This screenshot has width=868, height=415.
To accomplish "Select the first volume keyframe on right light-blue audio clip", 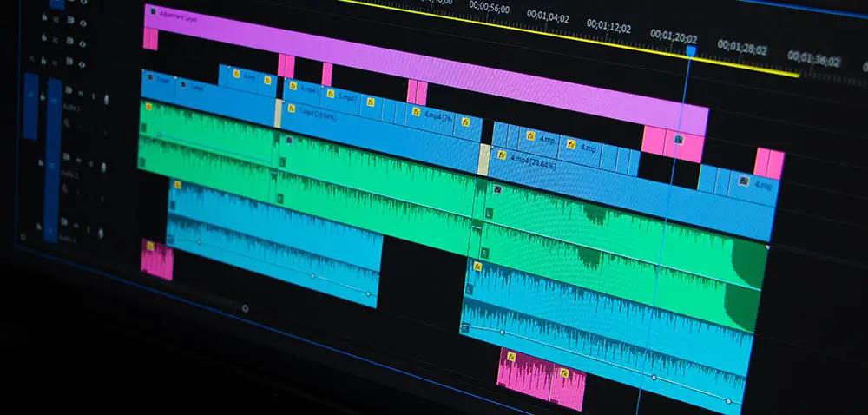I will click(x=502, y=333).
